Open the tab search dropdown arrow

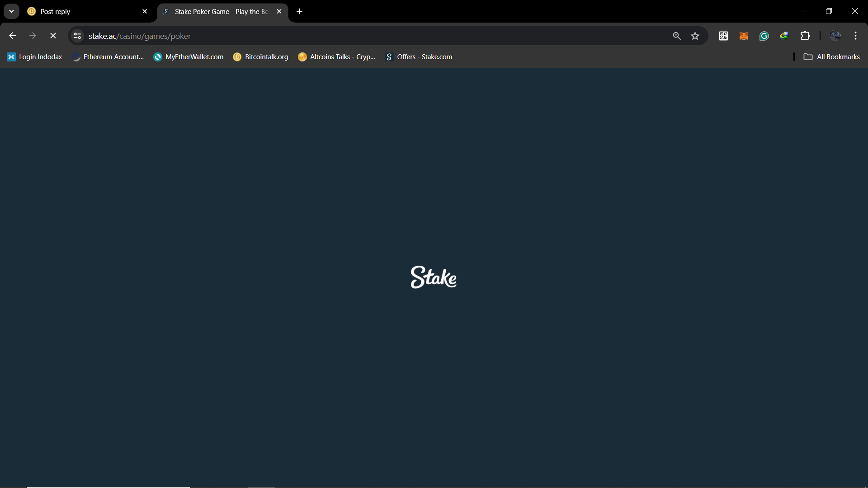[x=11, y=11]
